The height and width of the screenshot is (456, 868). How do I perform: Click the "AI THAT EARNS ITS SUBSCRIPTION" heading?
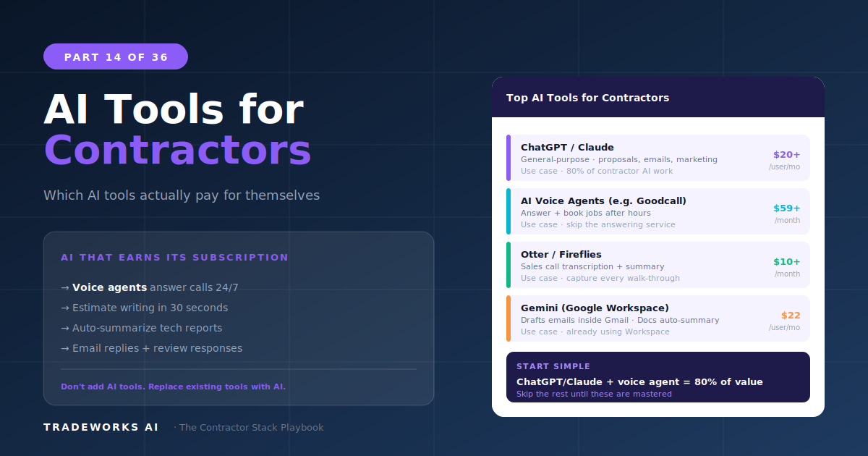click(174, 258)
